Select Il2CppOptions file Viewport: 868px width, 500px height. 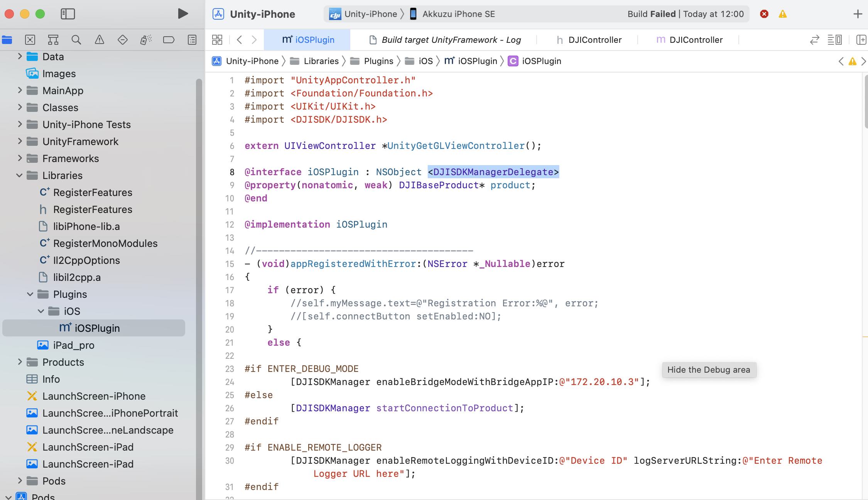pyautogui.click(x=79, y=260)
